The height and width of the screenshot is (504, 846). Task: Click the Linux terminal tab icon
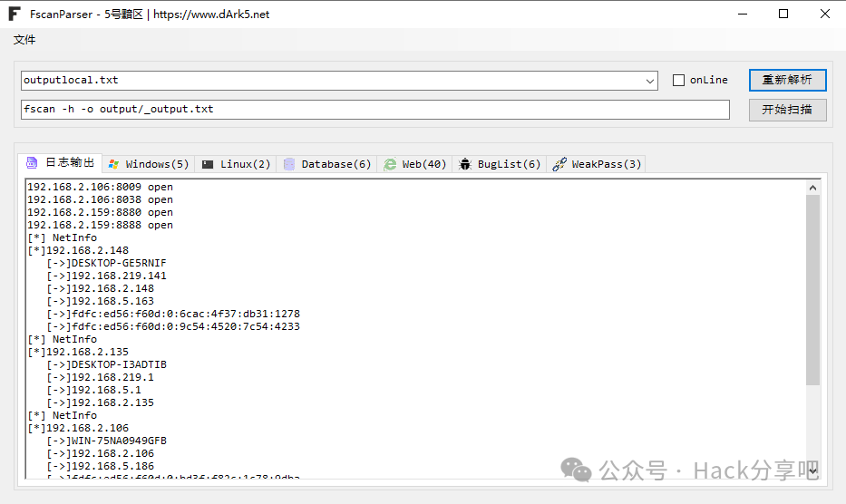click(208, 164)
